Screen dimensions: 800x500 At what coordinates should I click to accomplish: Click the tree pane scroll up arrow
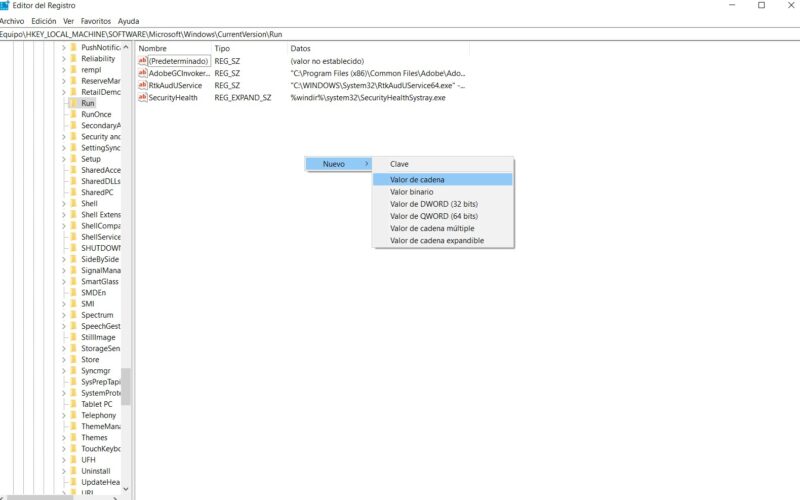[x=126, y=47]
